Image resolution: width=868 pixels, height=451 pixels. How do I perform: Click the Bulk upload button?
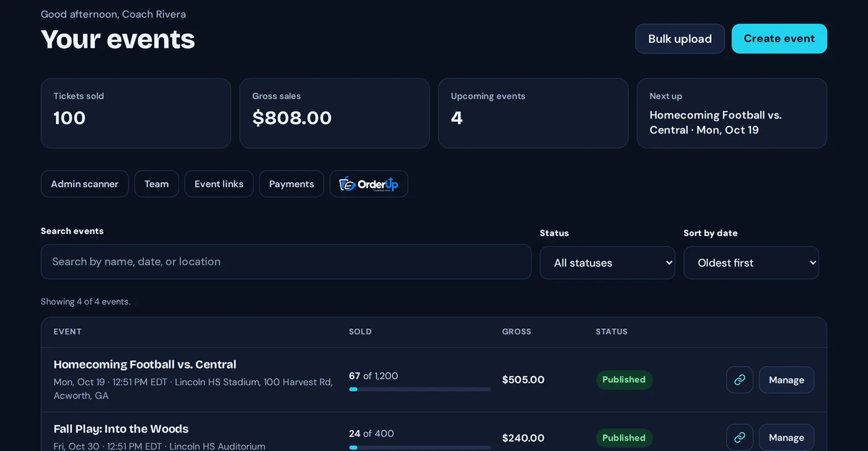click(x=680, y=38)
